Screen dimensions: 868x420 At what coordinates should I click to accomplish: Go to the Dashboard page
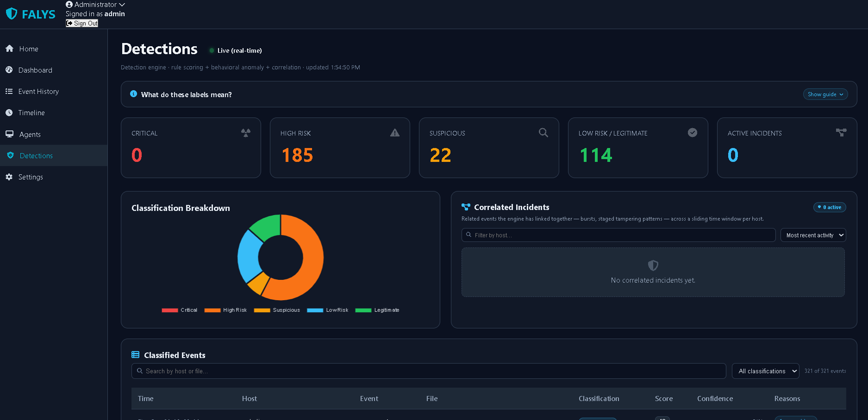54,70
